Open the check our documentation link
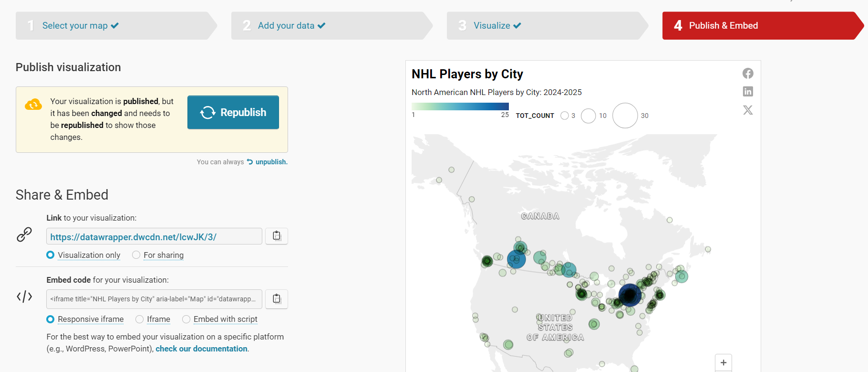The height and width of the screenshot is (372, 868). point(201,349)
